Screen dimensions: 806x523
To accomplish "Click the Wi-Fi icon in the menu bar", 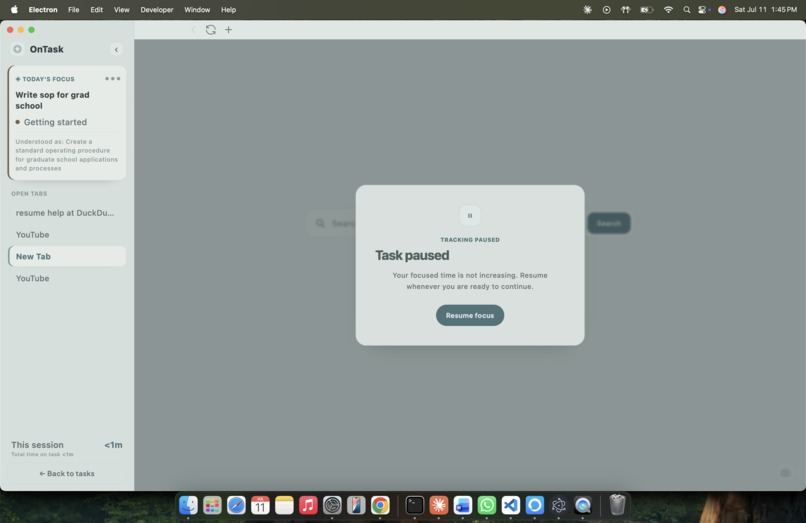I will pos(668,10).
